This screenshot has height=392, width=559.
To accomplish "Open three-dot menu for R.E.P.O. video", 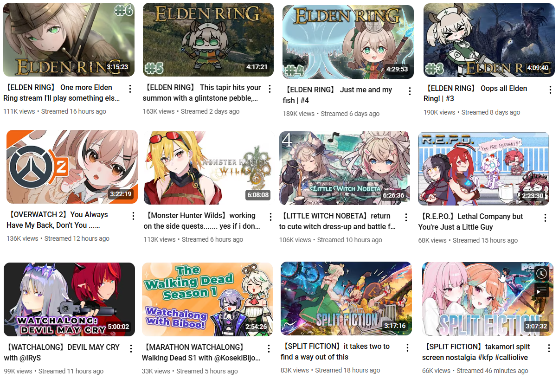I will pyautogui.click(x=546, y=218).
